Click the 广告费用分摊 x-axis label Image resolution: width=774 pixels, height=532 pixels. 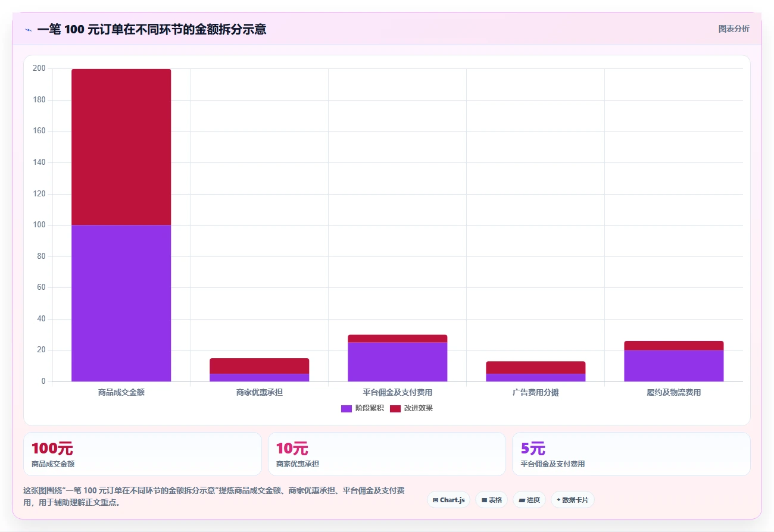[x=536, y=393]
